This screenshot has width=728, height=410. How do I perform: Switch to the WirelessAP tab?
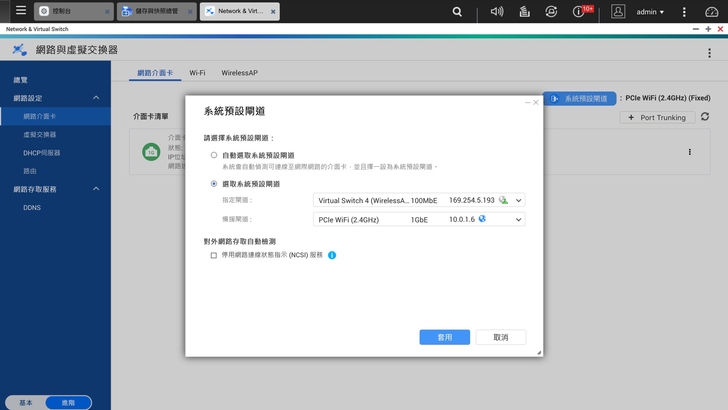(239, 73)
